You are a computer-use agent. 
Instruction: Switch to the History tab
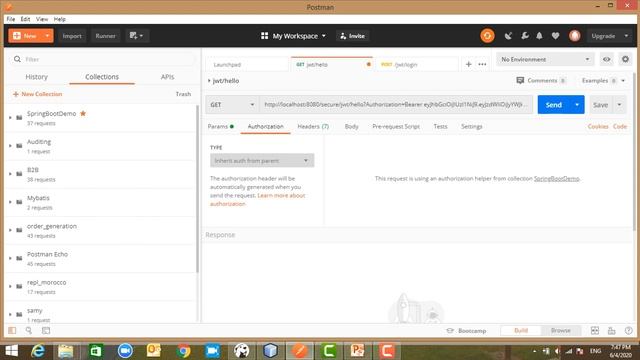click(x=37, y=77)
